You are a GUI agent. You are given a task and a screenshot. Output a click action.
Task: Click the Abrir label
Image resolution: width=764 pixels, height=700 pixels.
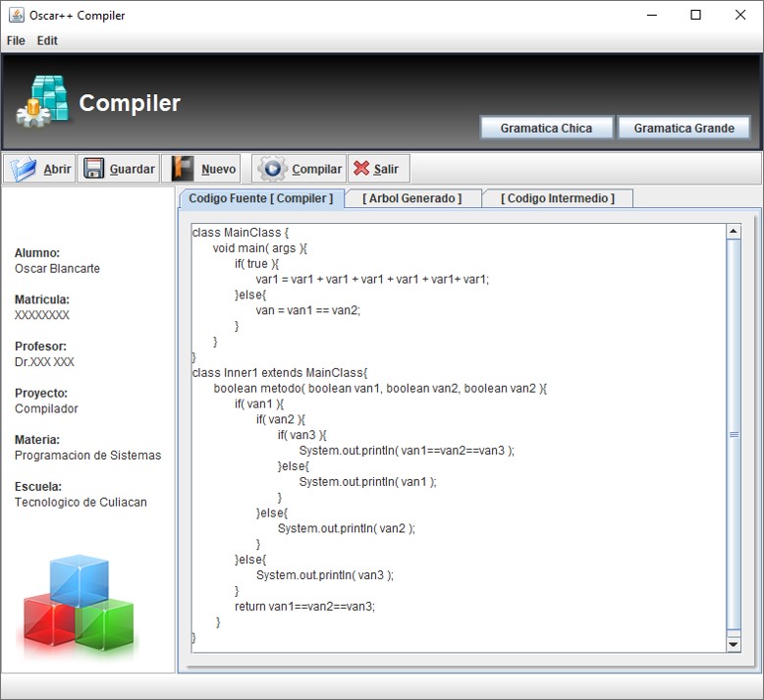point(57,169)
